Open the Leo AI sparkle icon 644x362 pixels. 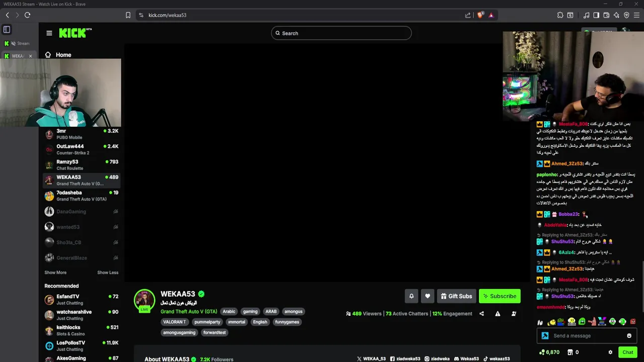click(x=616, y=15)
